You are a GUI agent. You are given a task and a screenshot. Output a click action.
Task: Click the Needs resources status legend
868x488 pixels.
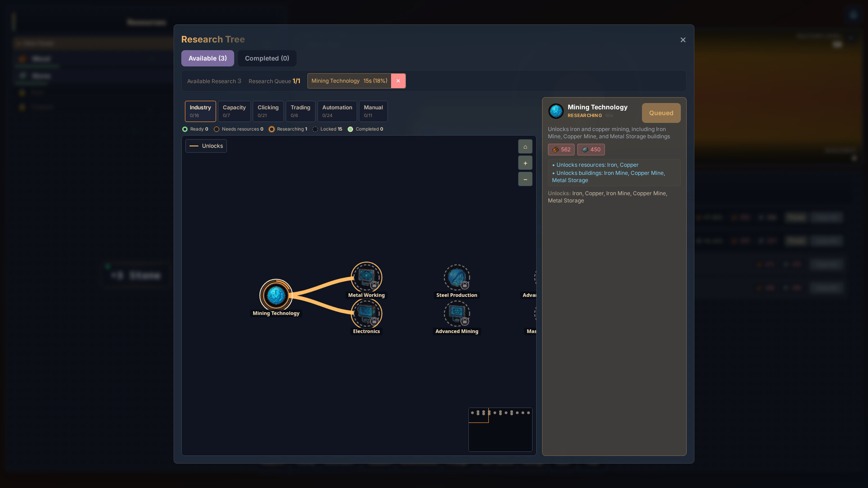[x=239, y=129]
